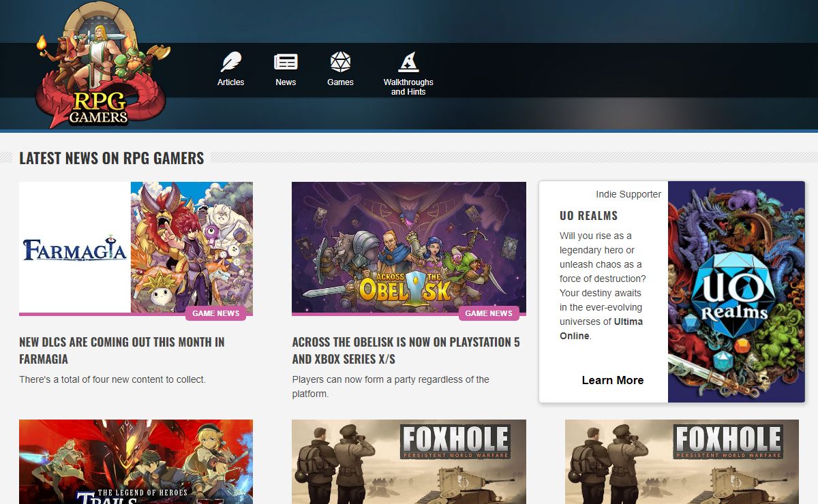The width and height of the screenshot is (818, 504).
Task: Click the Game News tag on Farmagia card
Action: click(x=215, y=313)
